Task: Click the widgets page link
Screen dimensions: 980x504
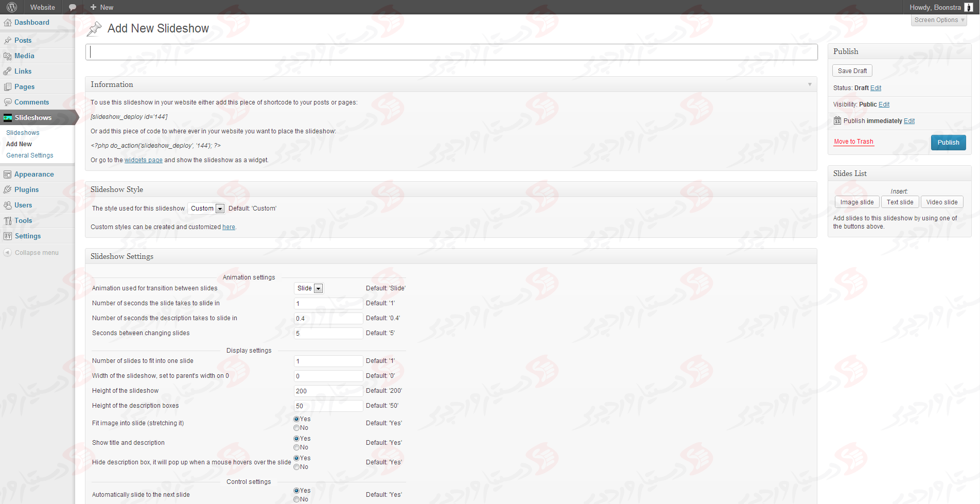Action: [x=143, y=160]
